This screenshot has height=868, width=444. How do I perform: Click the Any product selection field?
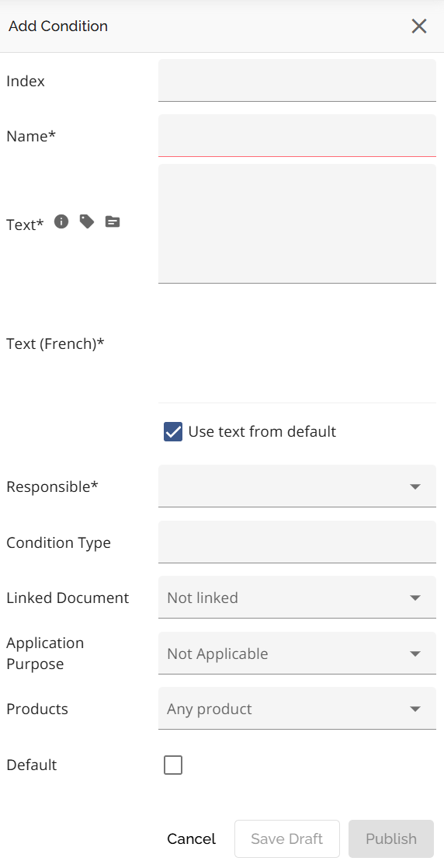click(297, 709)
